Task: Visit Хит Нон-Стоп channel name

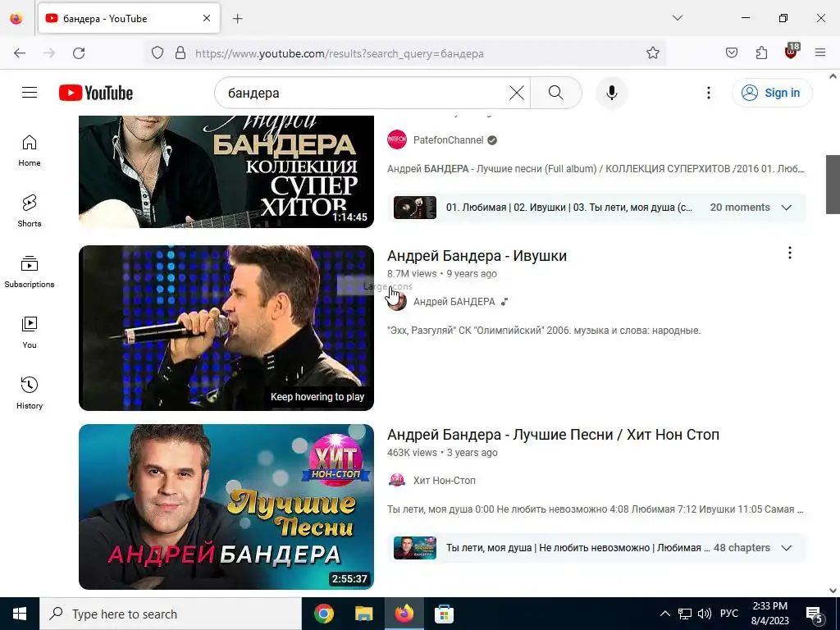Action: 444,481
